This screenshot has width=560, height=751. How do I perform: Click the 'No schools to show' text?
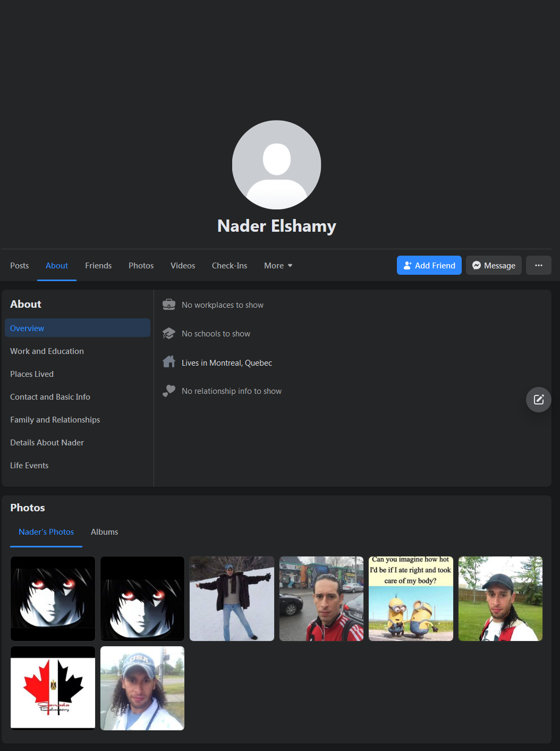click(216, 334)
